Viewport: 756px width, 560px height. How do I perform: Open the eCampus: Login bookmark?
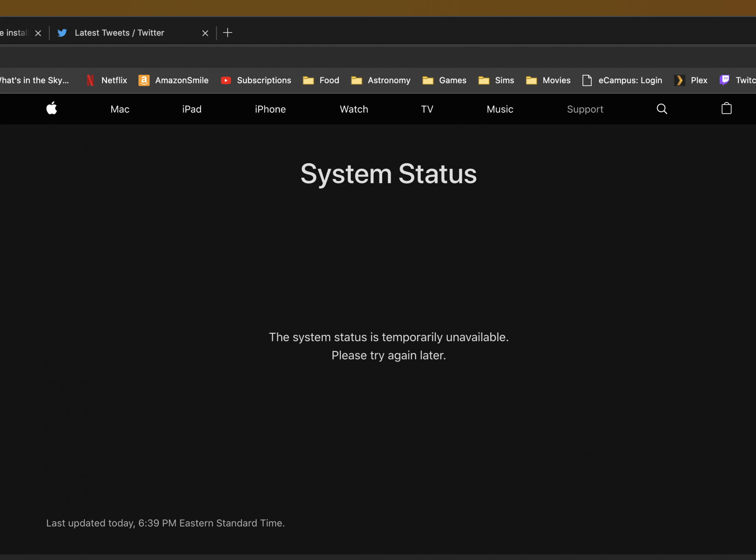pyautogui.click(x=623, y=80)
